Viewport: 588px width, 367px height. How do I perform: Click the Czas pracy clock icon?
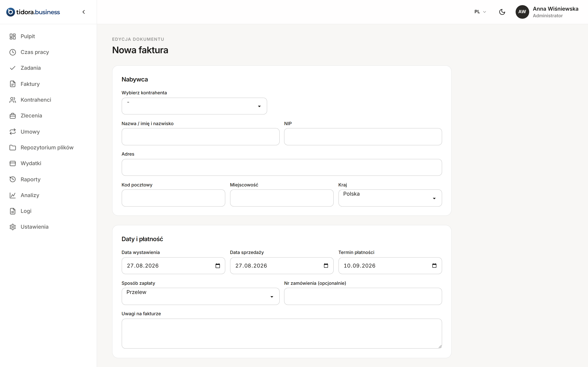[13, 52]
